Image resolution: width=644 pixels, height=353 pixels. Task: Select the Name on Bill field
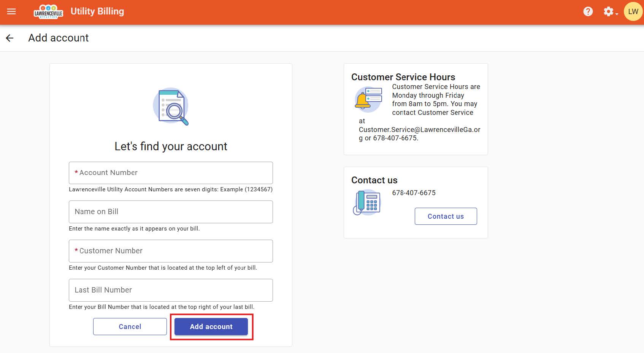coord(171,212)
